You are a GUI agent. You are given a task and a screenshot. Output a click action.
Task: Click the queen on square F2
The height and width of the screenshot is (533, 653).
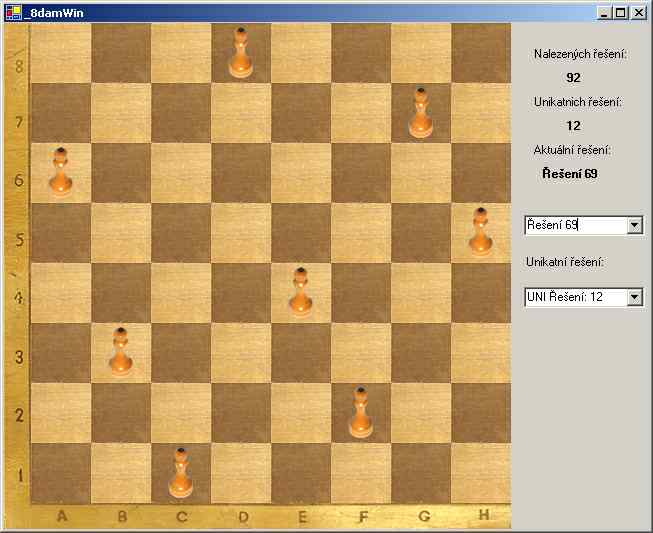click(x=361, y=412)
